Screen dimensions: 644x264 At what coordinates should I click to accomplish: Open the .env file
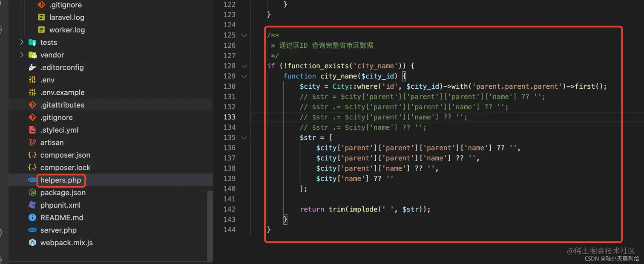click(x=47, y=80)
